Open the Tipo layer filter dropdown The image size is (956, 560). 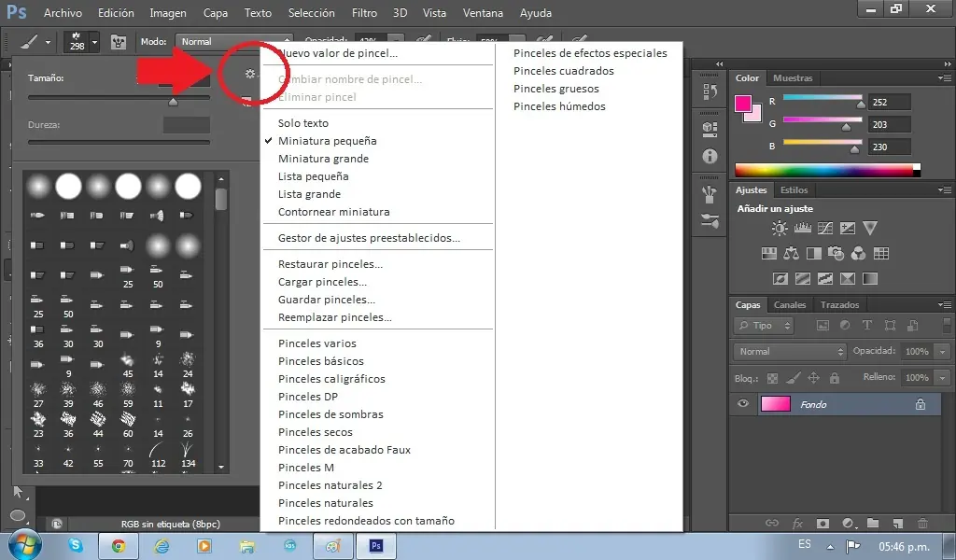coord(764,326)
